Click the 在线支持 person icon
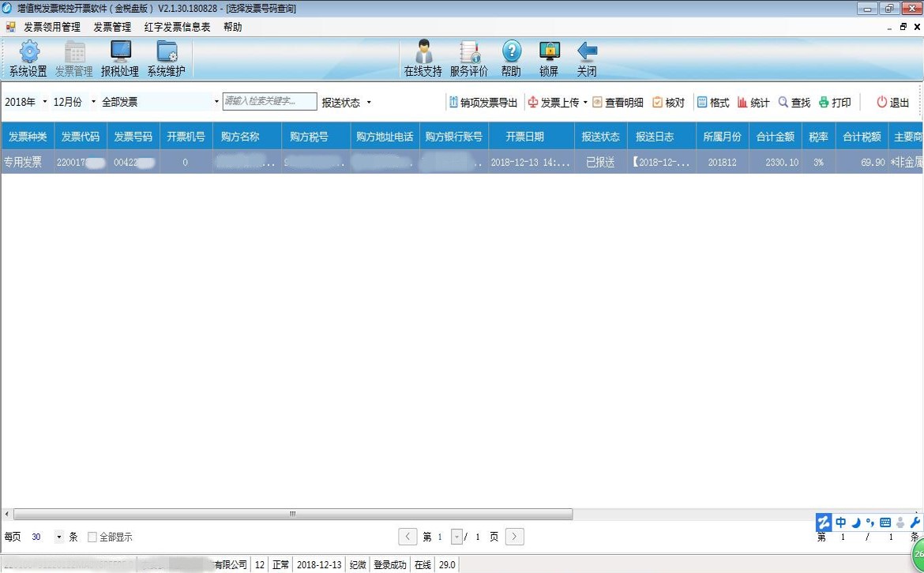This screenshot has width=924, height=573. click(x=423, y=53)
